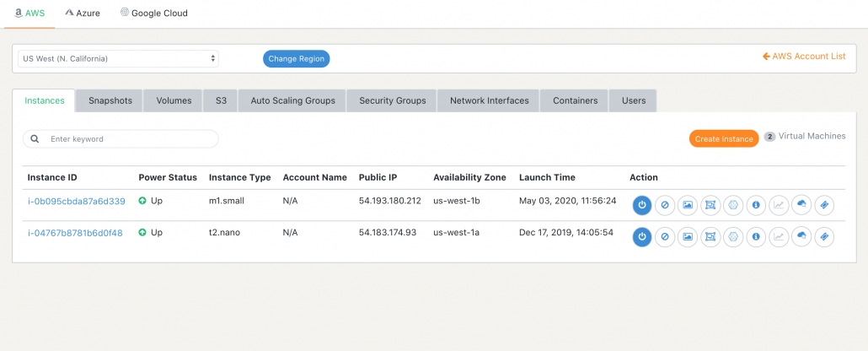This screenshot has height=351, width=868.
Task: Open the Containers tab
Action: 576,101
